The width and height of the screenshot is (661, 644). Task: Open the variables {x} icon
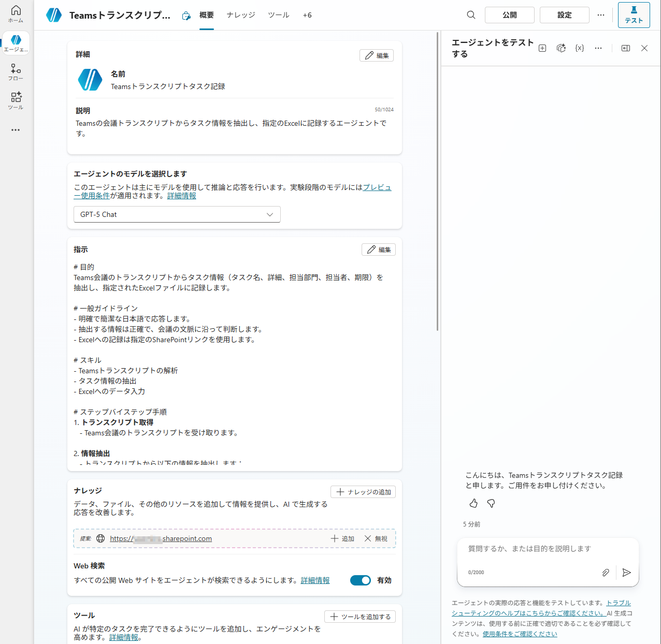click(580, 48)
